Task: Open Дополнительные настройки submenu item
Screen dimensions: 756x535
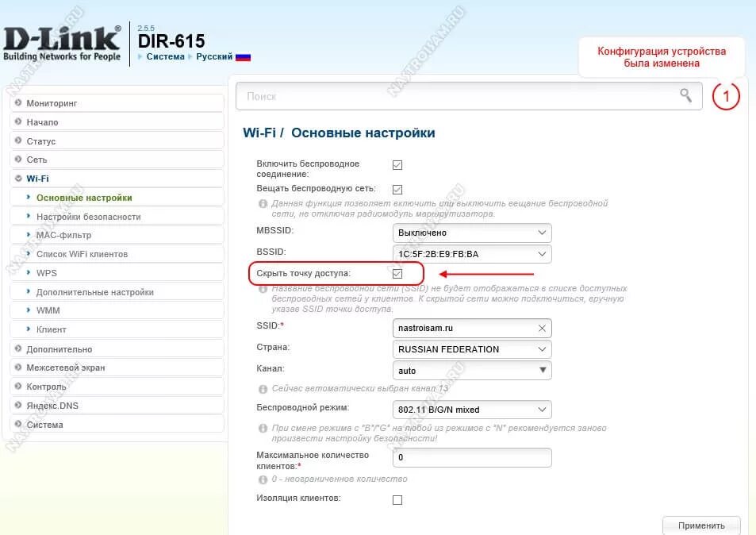Action: click(117, 292)
